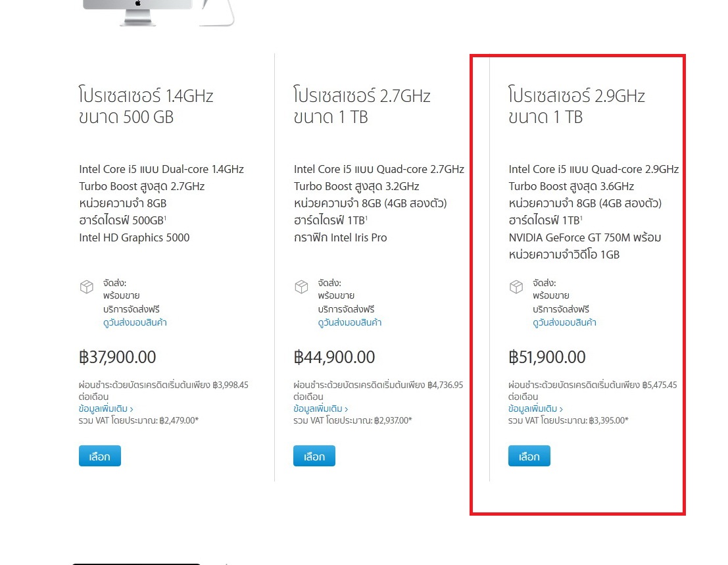The width and height of the screenshot is (728, 565).
Task: Open ดูวันส่งมอบสินค้า link for 2.7GHz model
Action: 349,322
